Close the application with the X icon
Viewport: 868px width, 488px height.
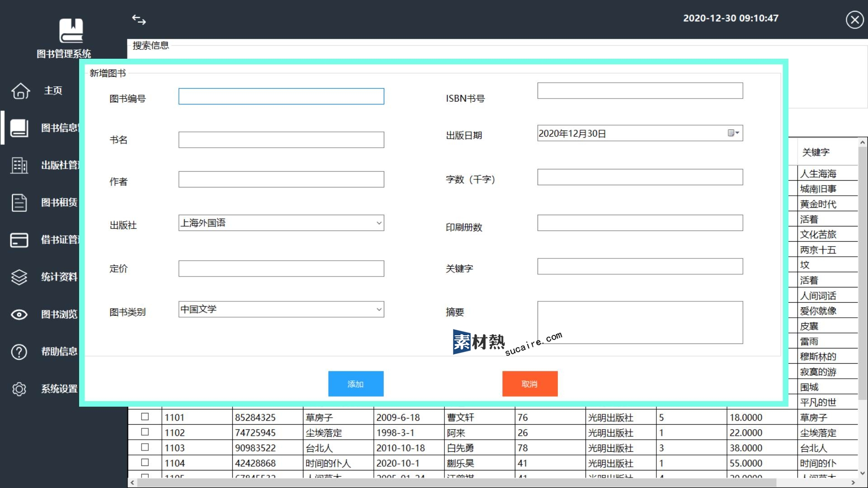[854, 20]
